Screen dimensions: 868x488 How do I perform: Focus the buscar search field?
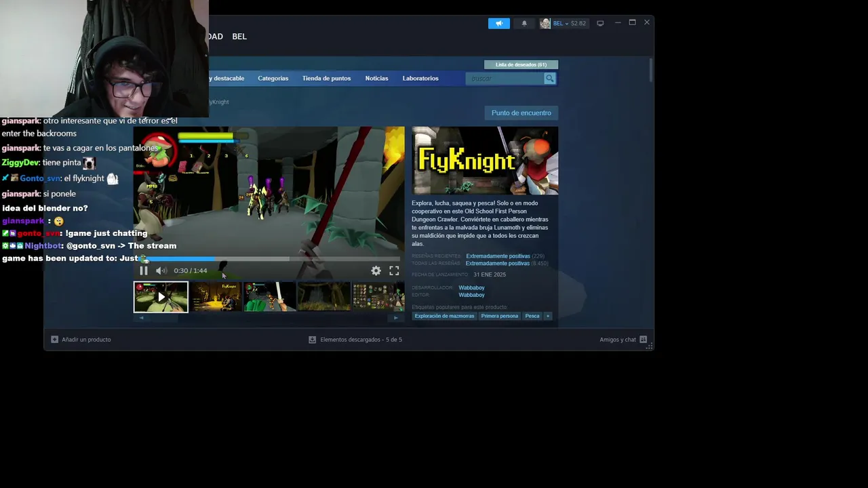(x=505, y=79)
